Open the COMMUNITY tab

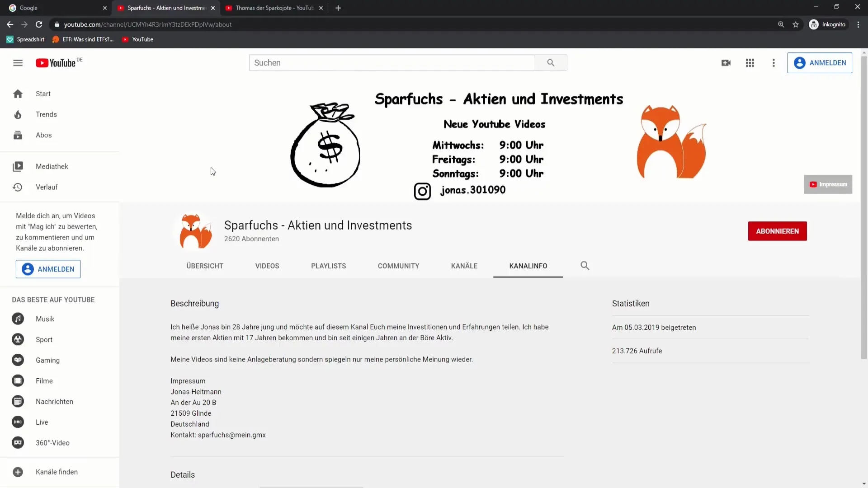point(399,266)
